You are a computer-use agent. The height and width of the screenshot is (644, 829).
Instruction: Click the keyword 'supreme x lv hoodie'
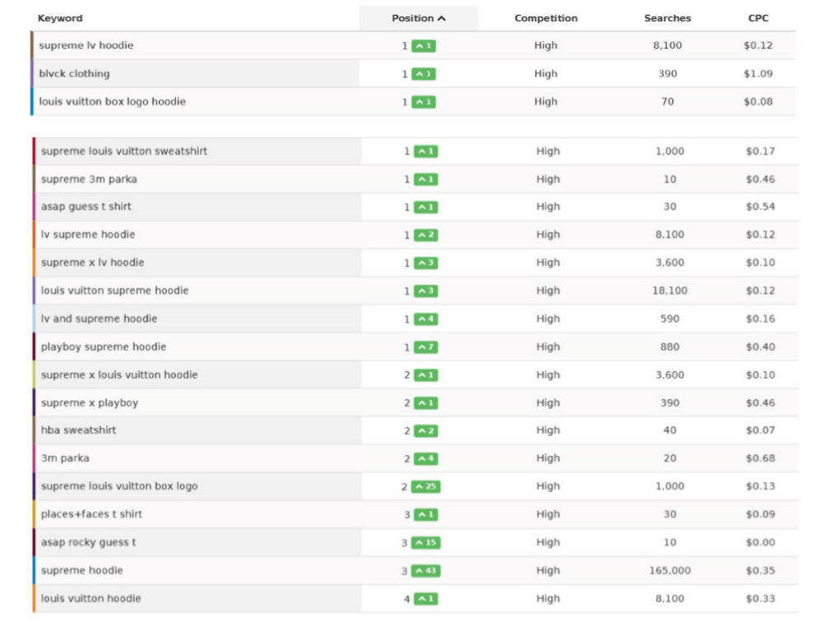(x=92, y=263)
